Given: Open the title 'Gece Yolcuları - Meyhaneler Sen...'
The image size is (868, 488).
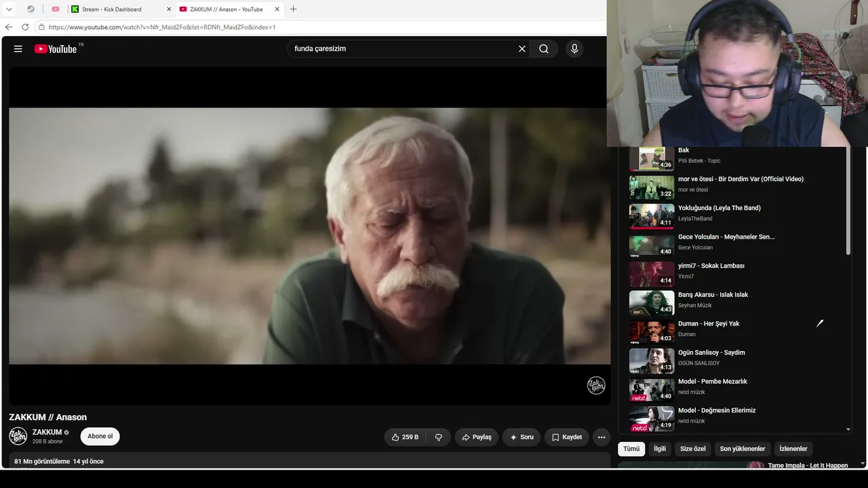Looking at the screenshot, I should [726, 237].
